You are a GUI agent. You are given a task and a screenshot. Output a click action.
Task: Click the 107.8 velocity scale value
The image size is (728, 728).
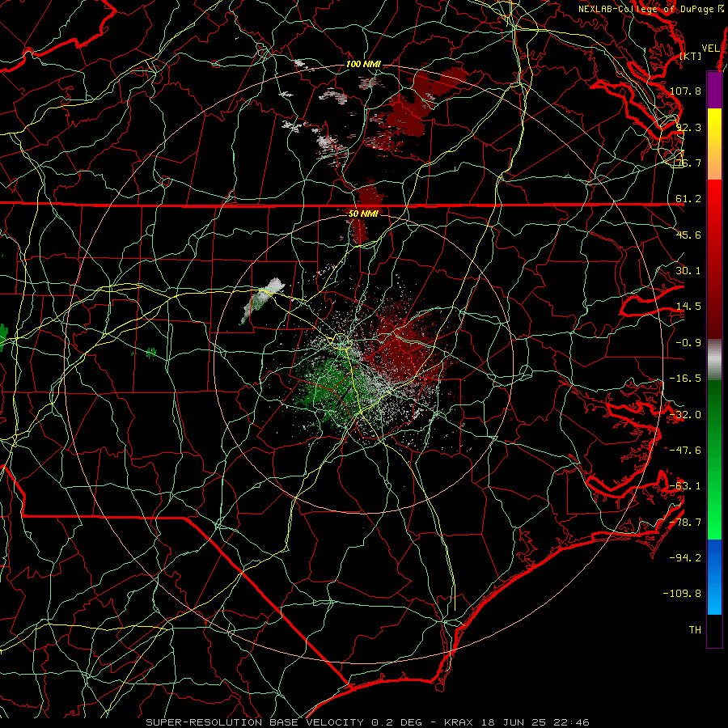click(685, 91)
